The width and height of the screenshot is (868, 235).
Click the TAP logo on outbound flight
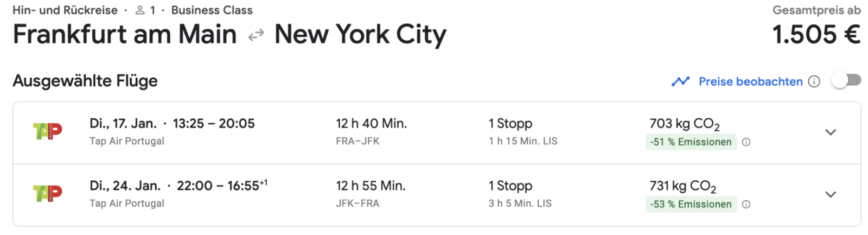(48, 131)
